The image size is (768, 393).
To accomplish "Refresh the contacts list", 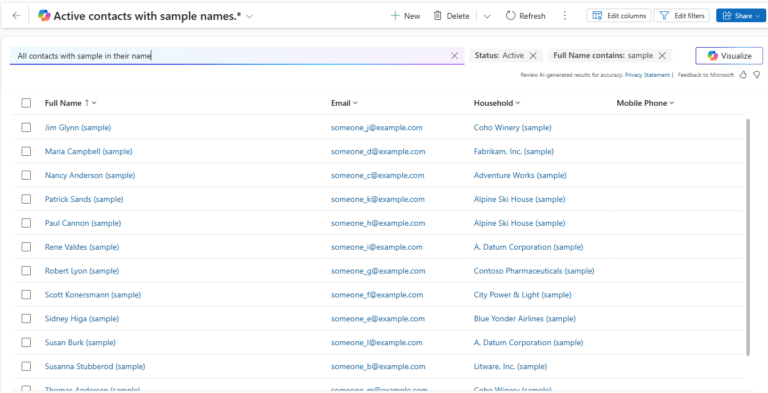I will pos(526,16).
